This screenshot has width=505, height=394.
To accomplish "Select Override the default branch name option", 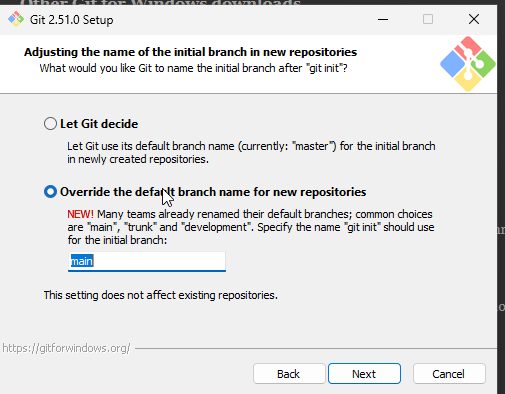I will click(x=50, y=192).
